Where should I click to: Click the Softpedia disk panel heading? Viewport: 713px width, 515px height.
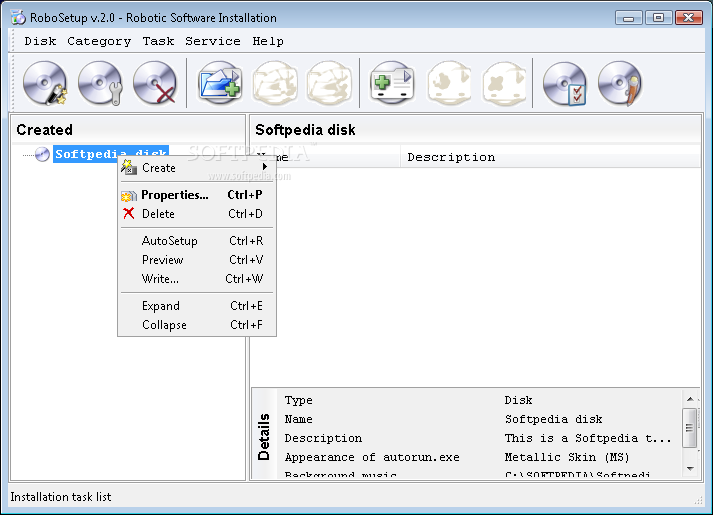coord(305,130)
